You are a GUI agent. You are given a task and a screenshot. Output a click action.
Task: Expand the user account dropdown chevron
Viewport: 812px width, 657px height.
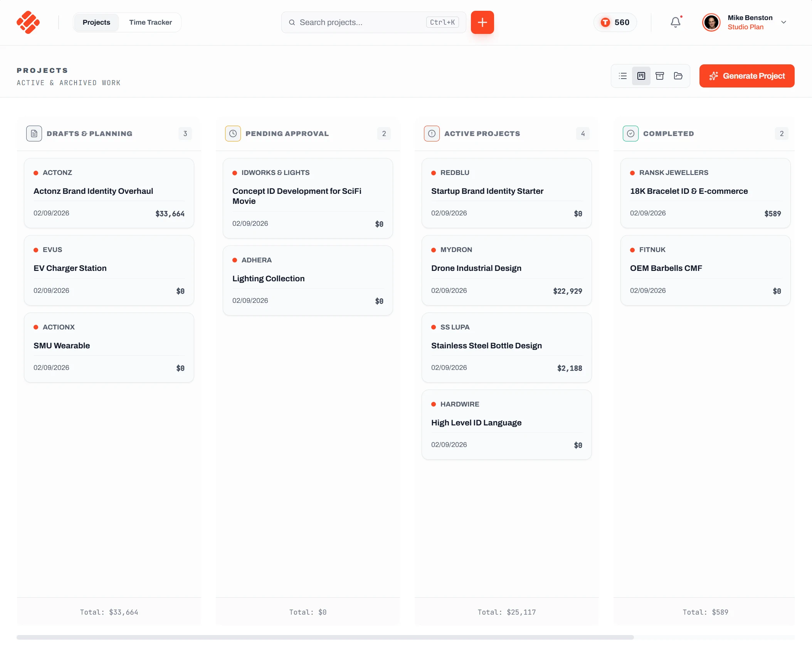[783, 22]
